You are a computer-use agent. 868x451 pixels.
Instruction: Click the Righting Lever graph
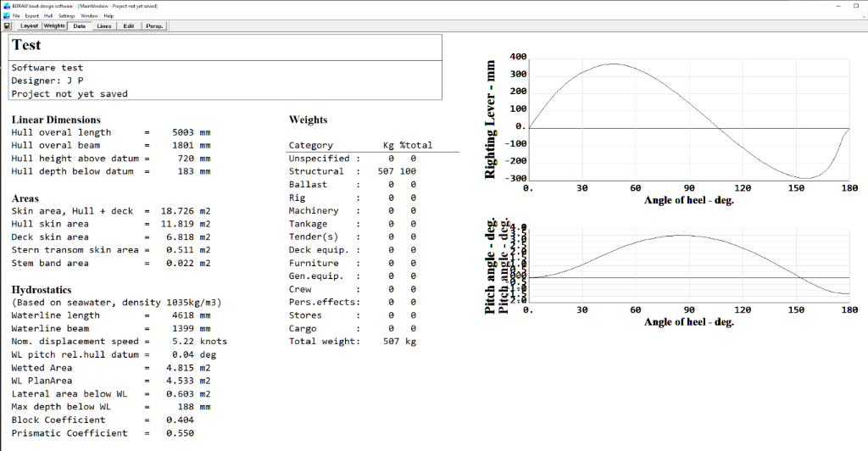pos(688,119)
